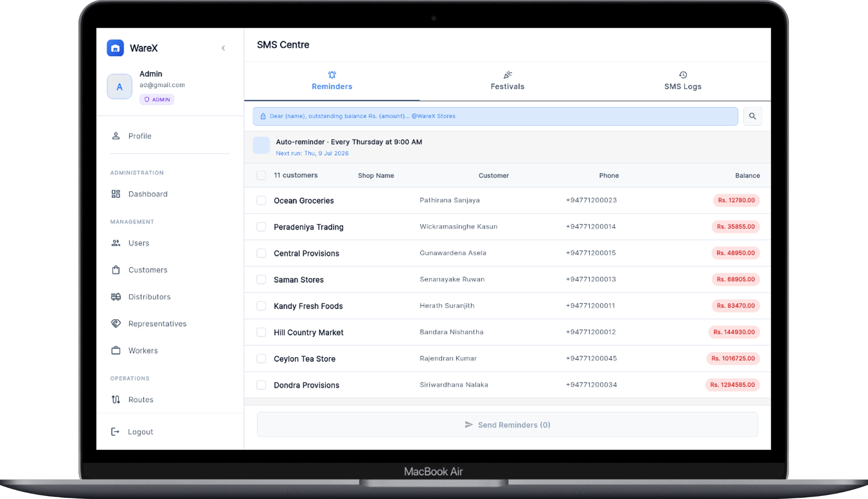
Task: Check the Central Provisions row checkbox
Action: coord(261,253)
